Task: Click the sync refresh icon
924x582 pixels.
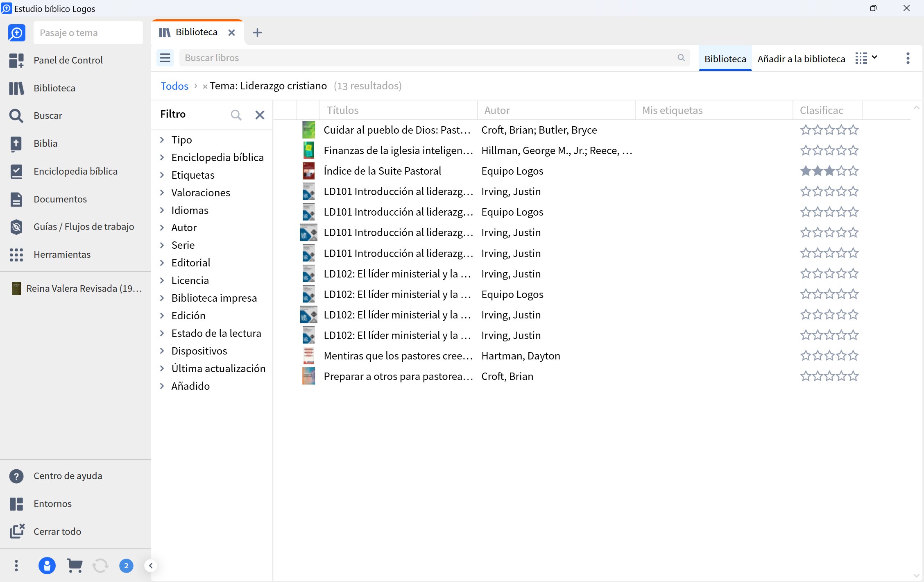Action: tap(100, 566)
